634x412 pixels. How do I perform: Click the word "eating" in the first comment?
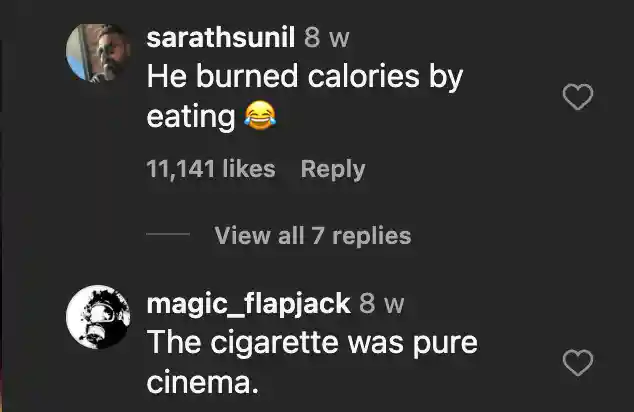[x=190, y=117]
